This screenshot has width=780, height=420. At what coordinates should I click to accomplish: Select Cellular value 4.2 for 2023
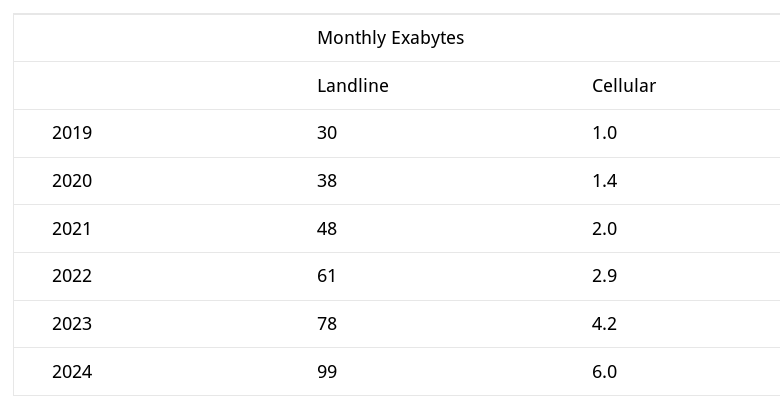pyautogui.click(x=604, y=324)
